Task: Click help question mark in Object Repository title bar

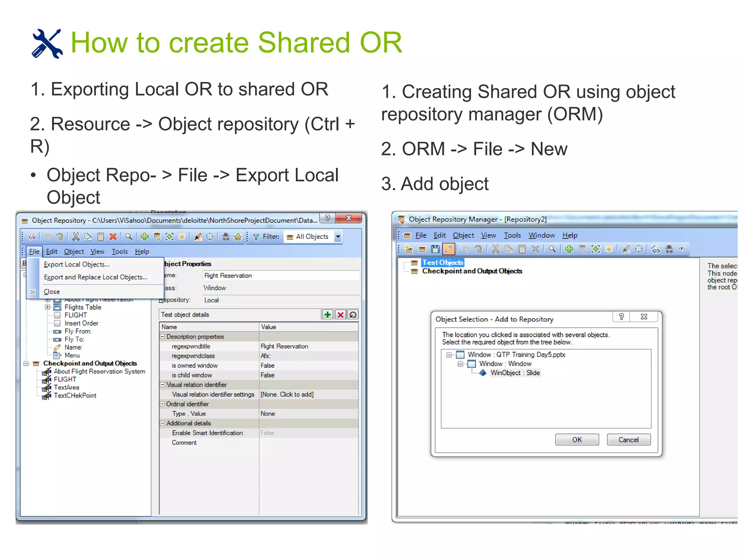Action: tap(328, 218)
